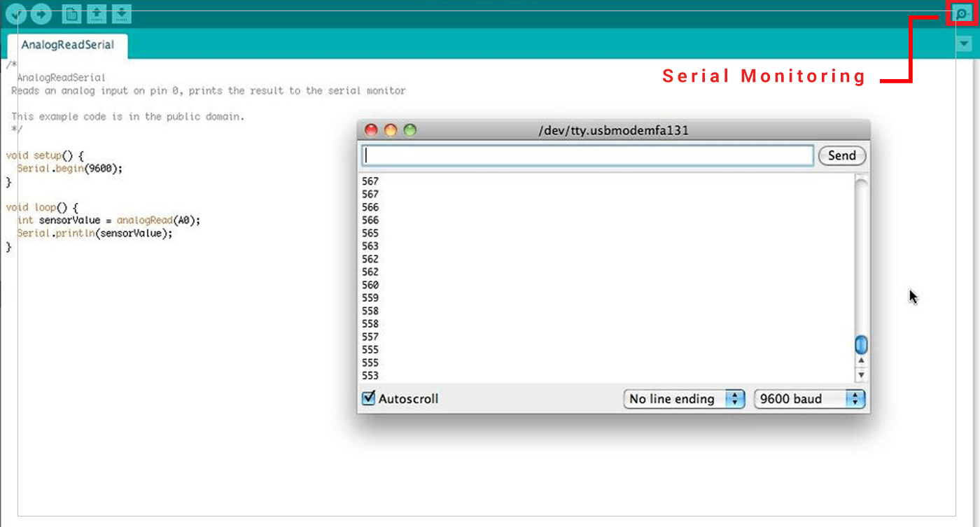This screenshot has width=980, height=527.
Task: Click the serial monitor text input field
Action: [x=587, y=155]
